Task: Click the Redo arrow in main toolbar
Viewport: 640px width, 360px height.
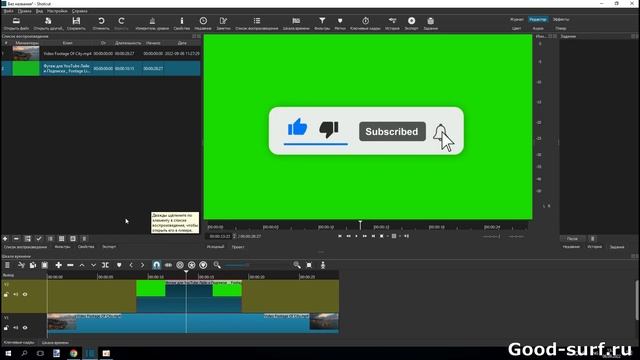Action: tap(121, 21)
